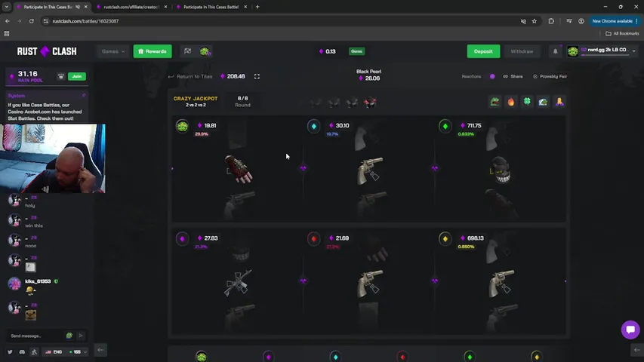Viewport: 644px width, 362px height.
Task: Open the race flag icon
Action: point(188,51)
